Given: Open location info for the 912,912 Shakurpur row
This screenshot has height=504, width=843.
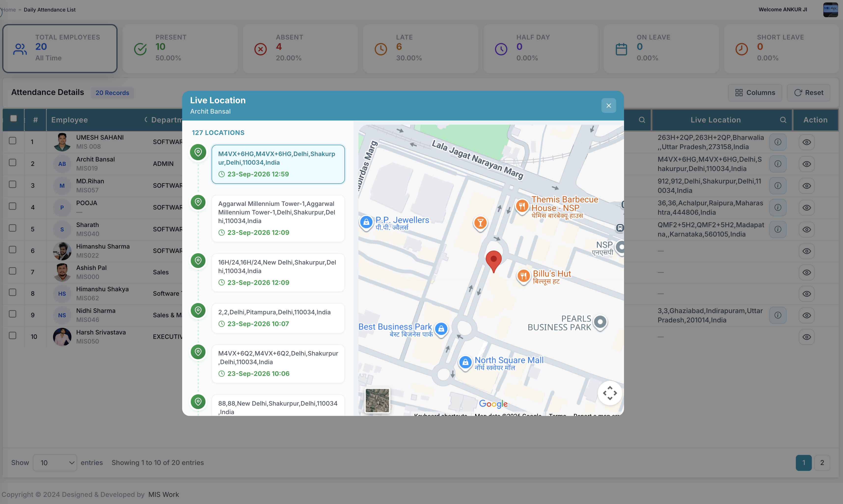Looking at the screenshot, I should pos(777,186).
